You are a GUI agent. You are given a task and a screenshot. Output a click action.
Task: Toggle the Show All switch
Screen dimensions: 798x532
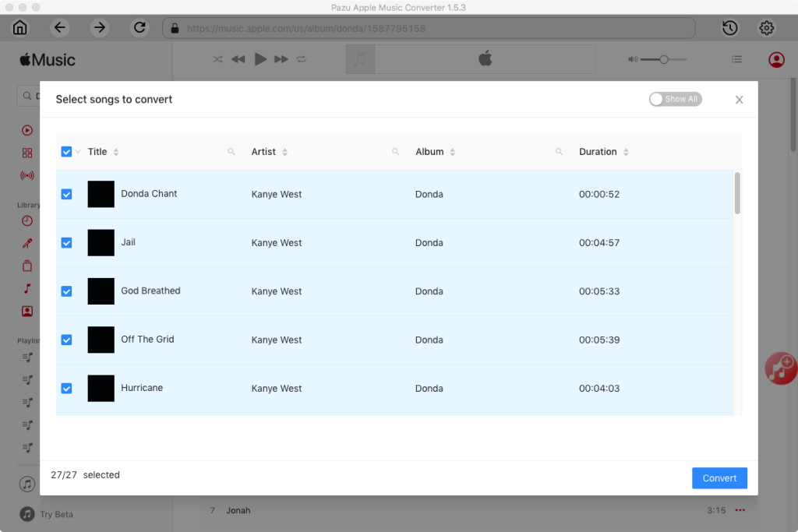[x=675, y=99]
